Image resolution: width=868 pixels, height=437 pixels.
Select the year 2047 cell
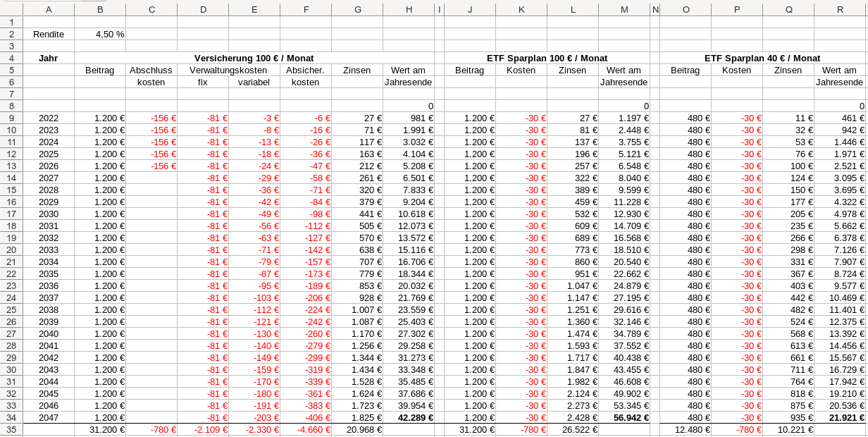click(49, 417)
